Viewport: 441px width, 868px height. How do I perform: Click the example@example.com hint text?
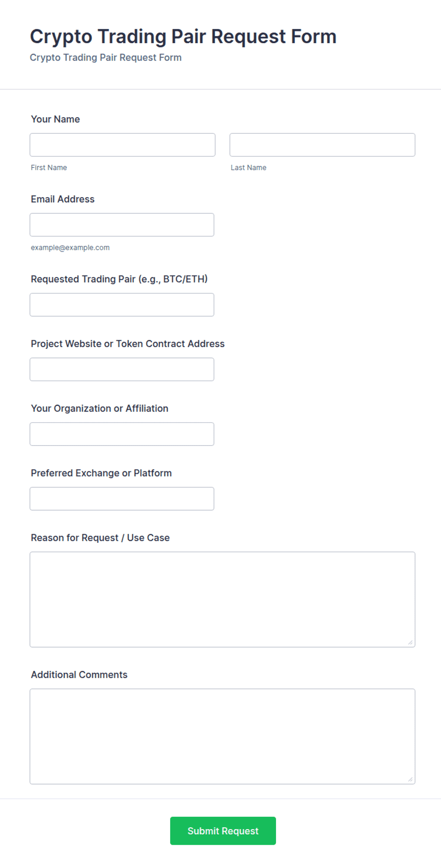(x=70, y=247)
